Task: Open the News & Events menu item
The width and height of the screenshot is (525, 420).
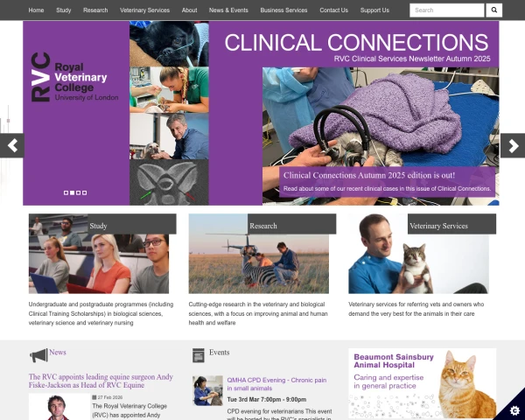Action: coord(228,10)
